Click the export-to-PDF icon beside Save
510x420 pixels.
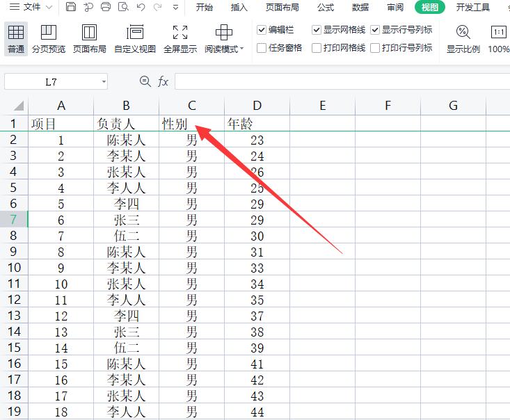point(88,7)
